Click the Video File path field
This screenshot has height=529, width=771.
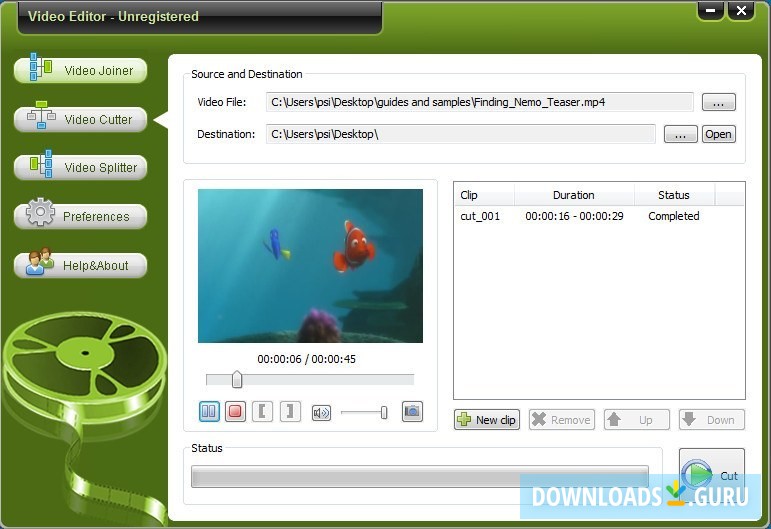(x=479, y=102)
